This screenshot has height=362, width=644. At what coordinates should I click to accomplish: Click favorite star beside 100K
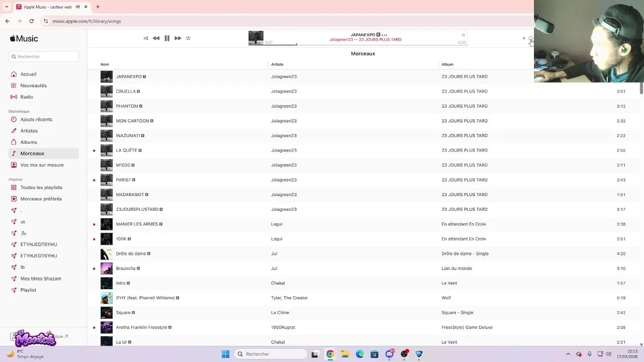pyautogui.click(x=94, y=239)
